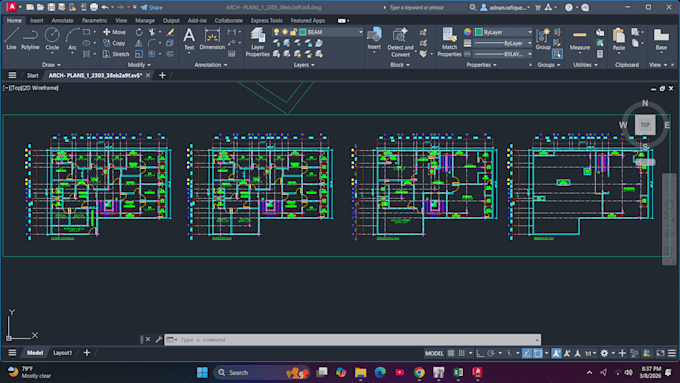Toggle layer on/off lightbulb for BEAM
680x383 pixels.
pos(276,32)
